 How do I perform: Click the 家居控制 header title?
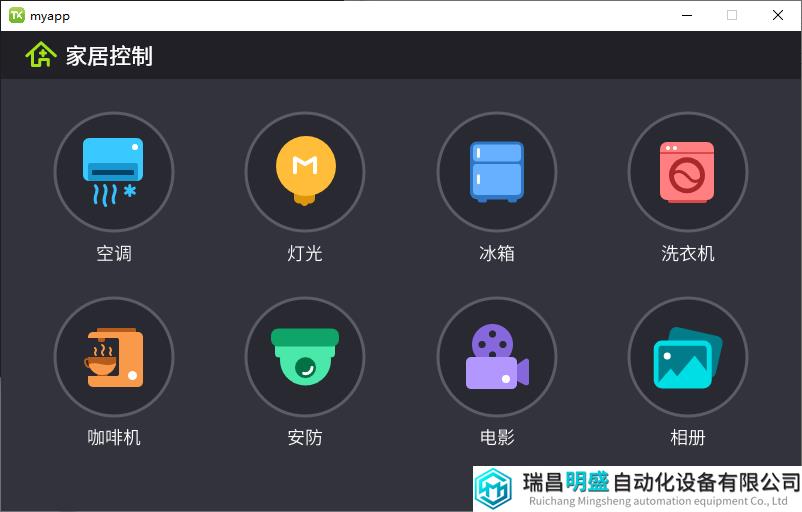coord(109,56)
